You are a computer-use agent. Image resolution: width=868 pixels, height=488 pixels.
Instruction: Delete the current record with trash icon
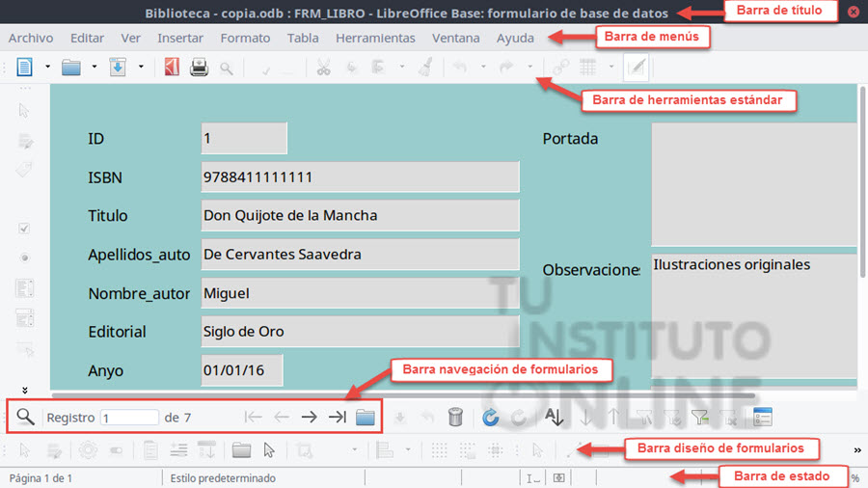(455, 417)
